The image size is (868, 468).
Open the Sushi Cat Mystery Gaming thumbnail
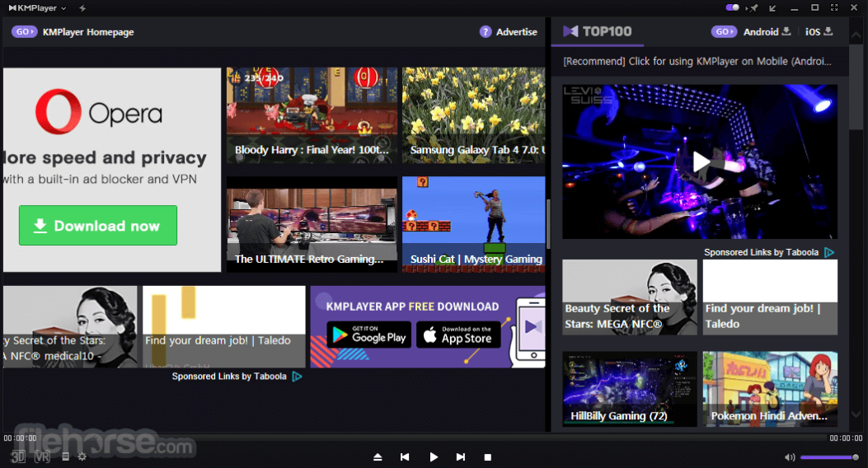[x=473, y=225]
